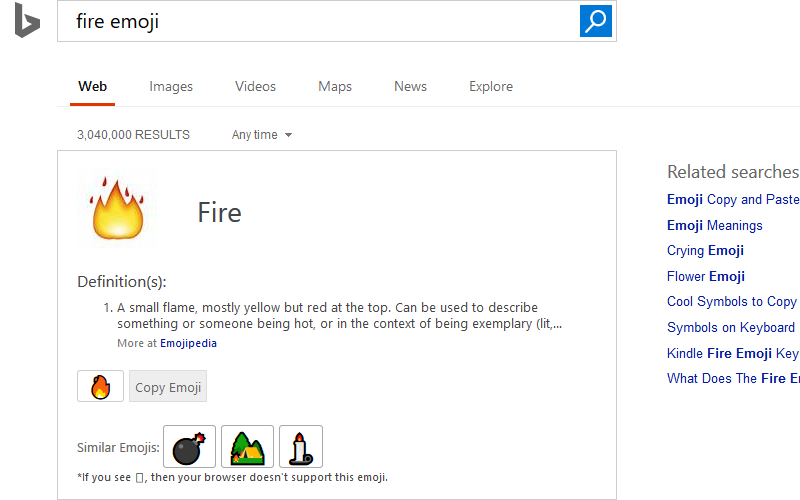Click the Copy Emoji button
This screenshot has width=800, height=500.
(168, 386)
